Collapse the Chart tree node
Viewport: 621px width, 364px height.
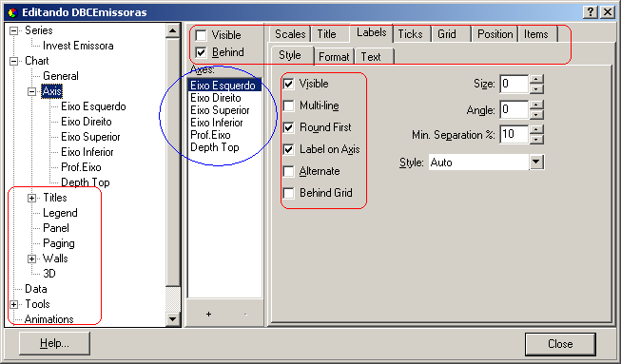(14, 61)
